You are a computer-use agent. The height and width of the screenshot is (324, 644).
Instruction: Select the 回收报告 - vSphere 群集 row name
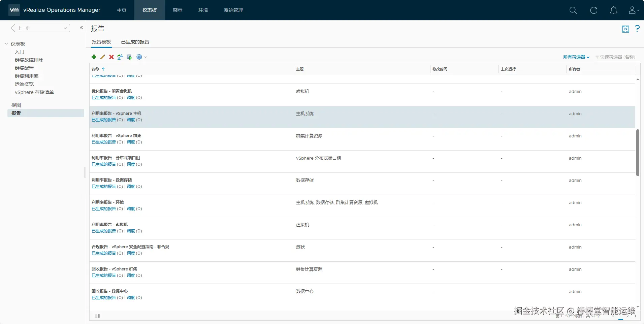(115, 269)
